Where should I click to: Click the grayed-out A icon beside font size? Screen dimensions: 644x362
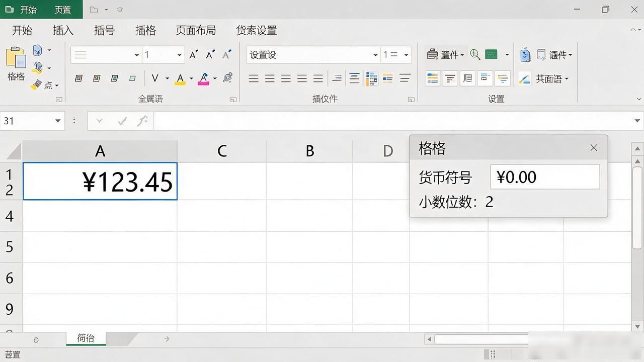[227, 54]
